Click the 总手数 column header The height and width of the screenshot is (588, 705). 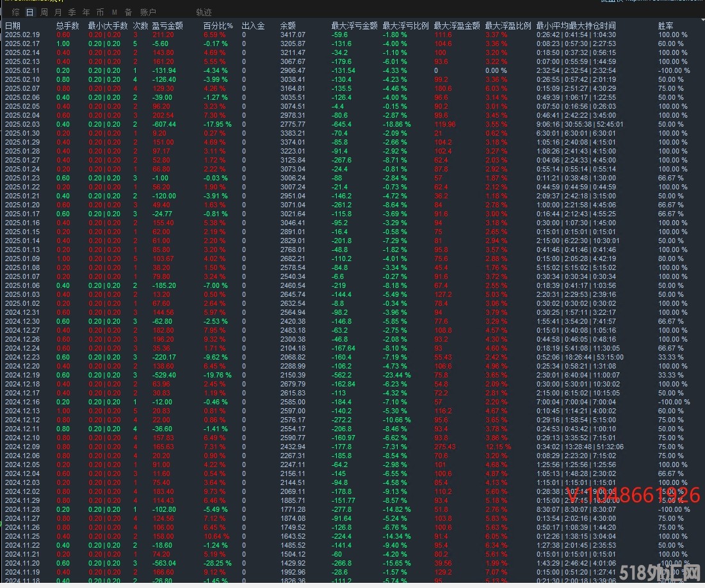[x=67, y=26]
